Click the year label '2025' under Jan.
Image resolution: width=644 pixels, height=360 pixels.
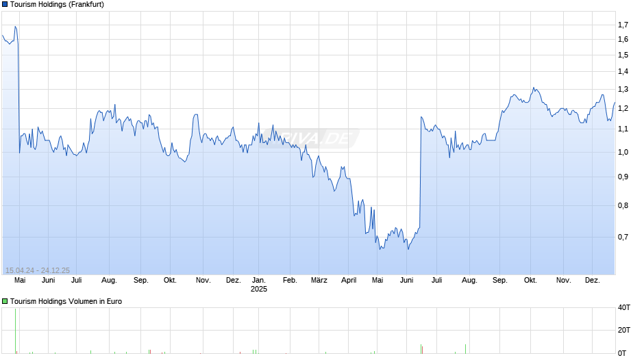point(259,289)
